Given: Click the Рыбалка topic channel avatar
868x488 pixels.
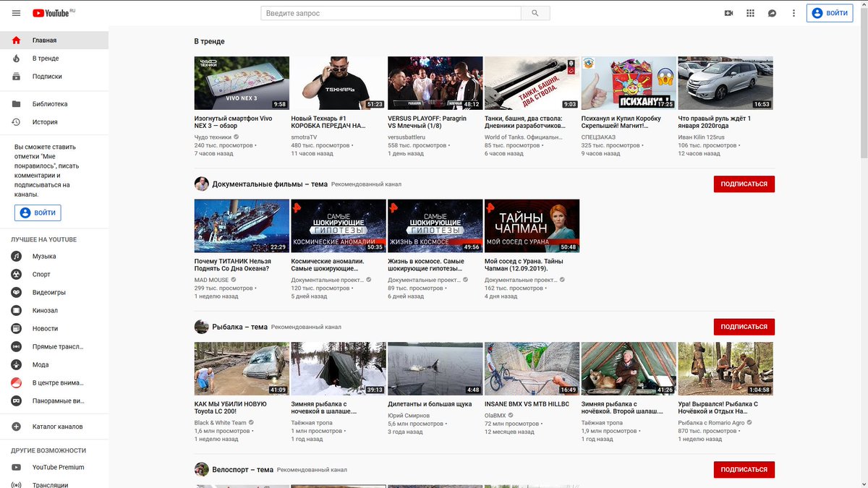Looking at the screenshot, I should (x=201, y=327).
